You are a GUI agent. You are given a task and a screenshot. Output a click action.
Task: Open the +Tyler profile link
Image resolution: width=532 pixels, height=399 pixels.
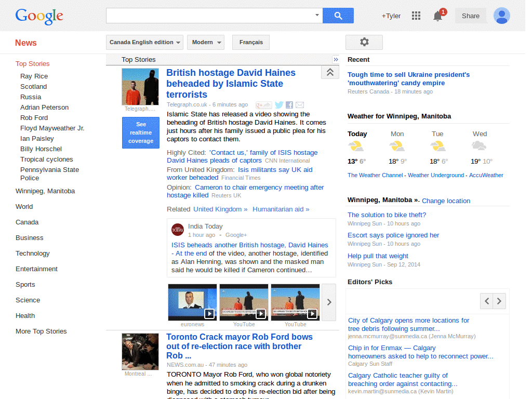[x=391, y=16]
